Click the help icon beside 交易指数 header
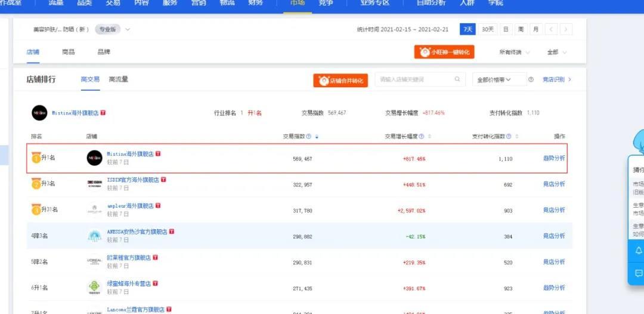The height and width of the screenshot is (314, 644). (x=309, y=137)
